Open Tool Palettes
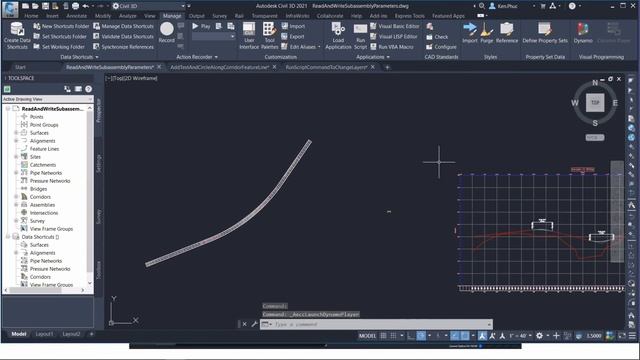Screen dimensions: 640x360 [x=269, y=36]
